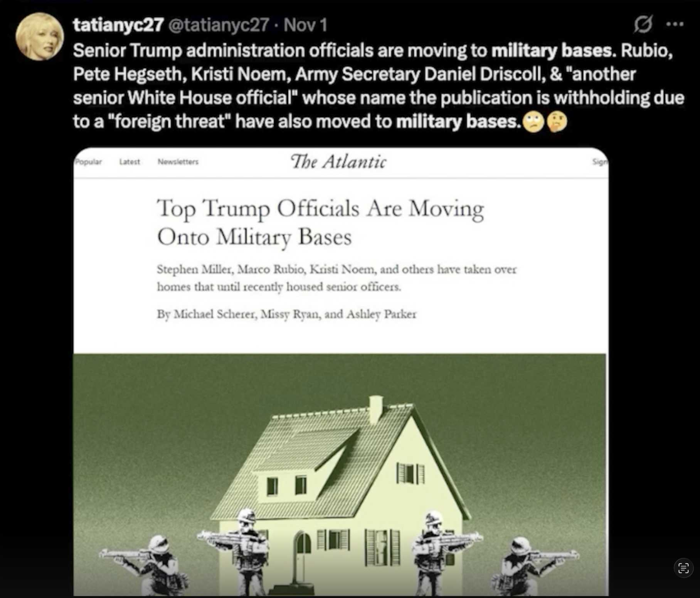Click the Stephen Miller subheadline text
The height and width of the screenshot is (598, 700).
(x=337, y=278)
